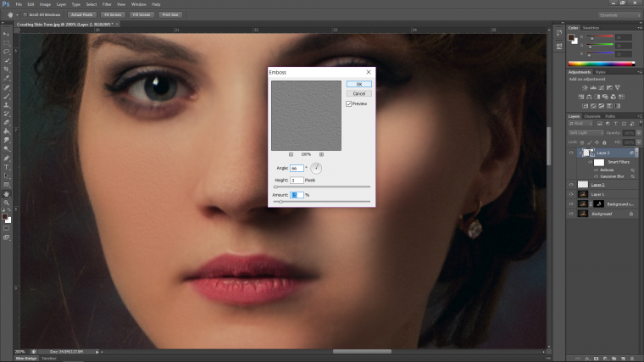This screenshot has height=362, width=644.
Task: Select the Healing Brush tool
Action: 6,87
